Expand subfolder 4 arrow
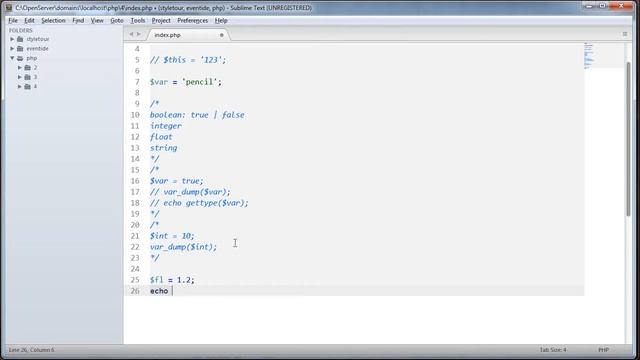Viewport: 640px width, 360px height. click(x=20, y=87)
